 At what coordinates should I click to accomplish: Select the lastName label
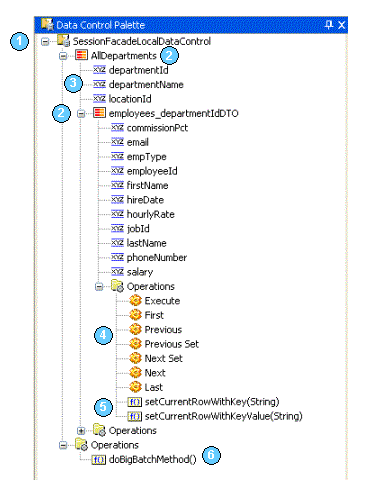(x=146, y=243)
